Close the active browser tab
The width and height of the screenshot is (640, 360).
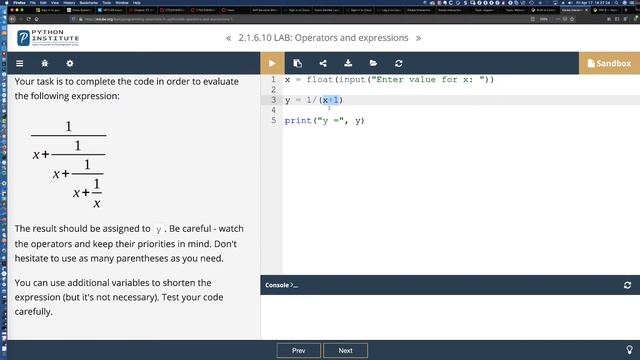[587, 10]
